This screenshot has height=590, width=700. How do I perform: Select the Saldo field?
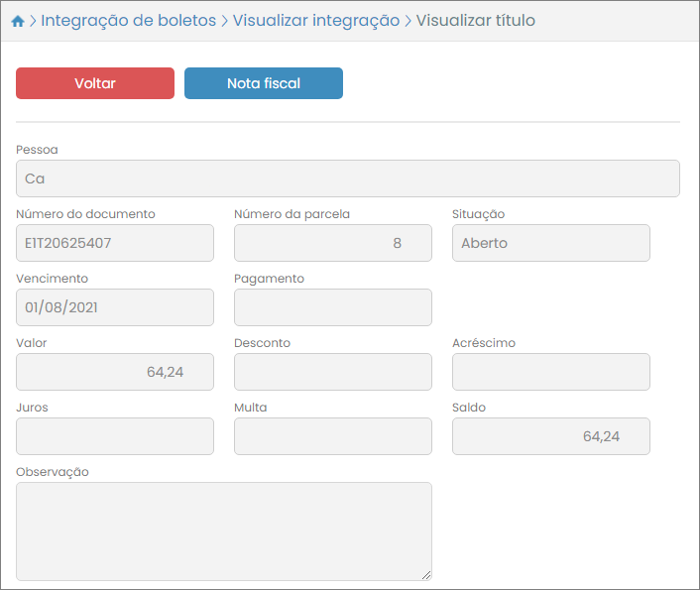click(x=550, y=436)
